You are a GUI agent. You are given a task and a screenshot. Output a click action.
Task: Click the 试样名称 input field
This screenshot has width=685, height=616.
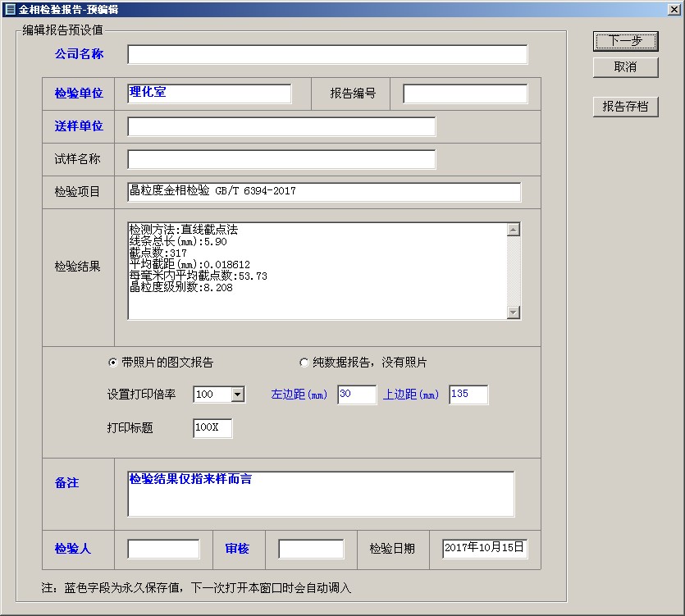click(x=281, y=159)
